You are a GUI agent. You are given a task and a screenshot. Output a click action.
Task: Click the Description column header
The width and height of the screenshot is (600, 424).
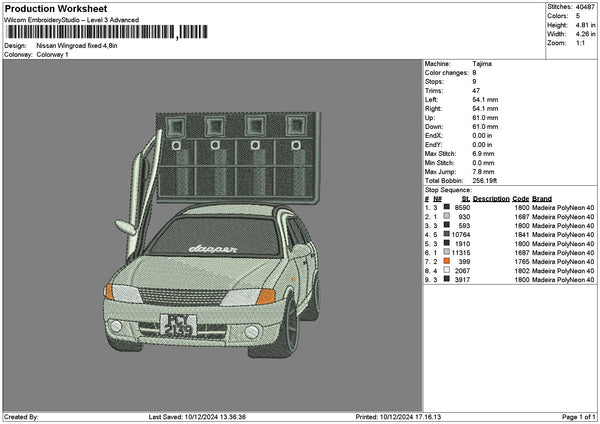tap(491, 198)
